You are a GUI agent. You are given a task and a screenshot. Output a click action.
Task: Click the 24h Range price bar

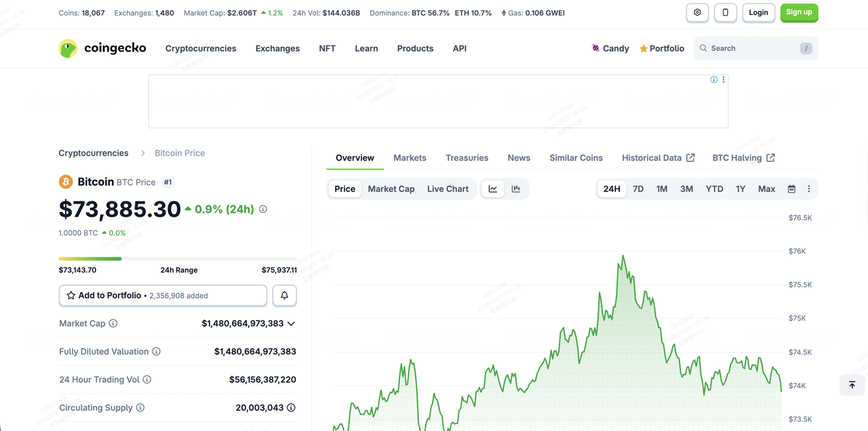[x=178, y=259]
